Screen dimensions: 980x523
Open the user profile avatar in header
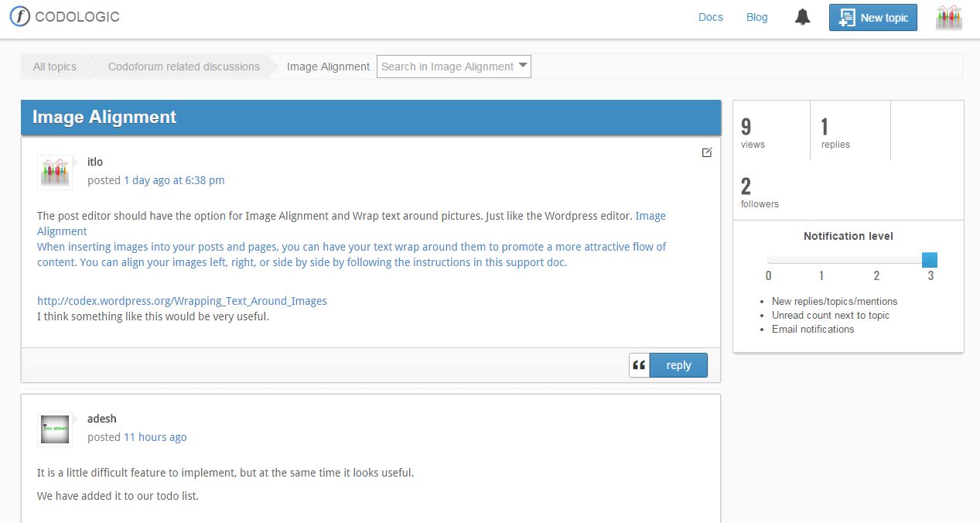(x=948, y=18)
